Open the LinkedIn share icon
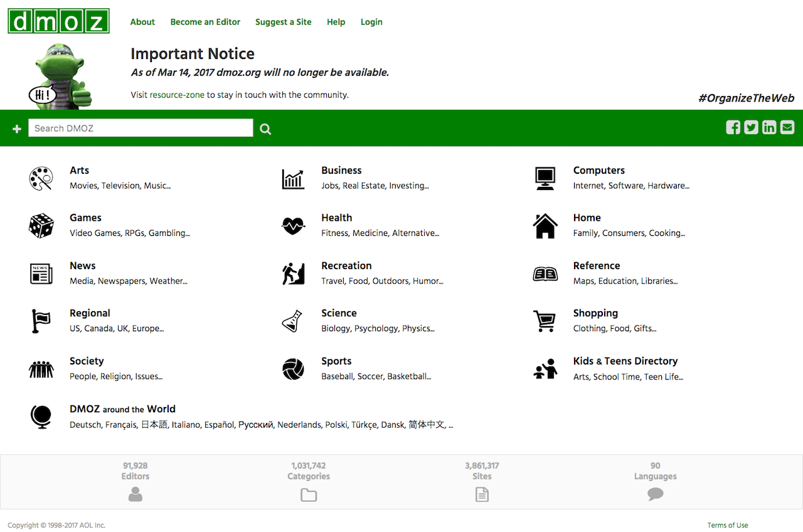The width and height of the screenshot is (803, 532). [x=769, y=127]
